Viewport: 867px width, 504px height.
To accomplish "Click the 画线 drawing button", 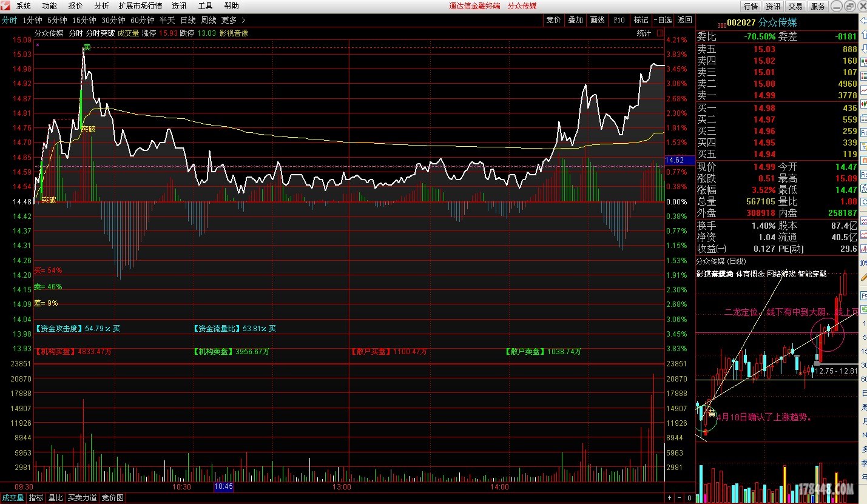I will [x=597, y=20].
